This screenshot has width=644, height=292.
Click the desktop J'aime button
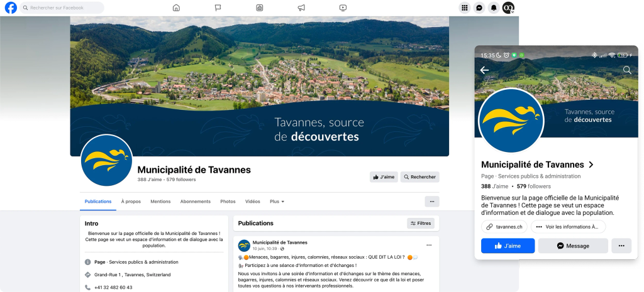click(x=384, y=177)
